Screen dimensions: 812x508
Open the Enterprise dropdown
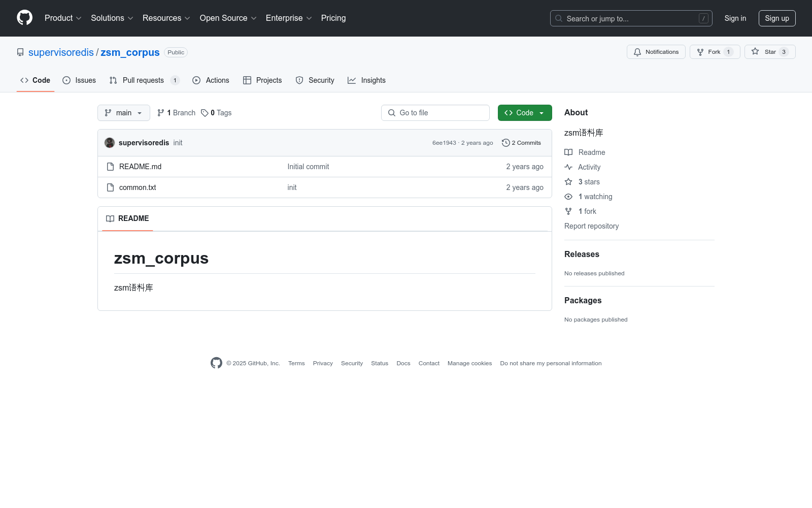(x=289, y=18)
